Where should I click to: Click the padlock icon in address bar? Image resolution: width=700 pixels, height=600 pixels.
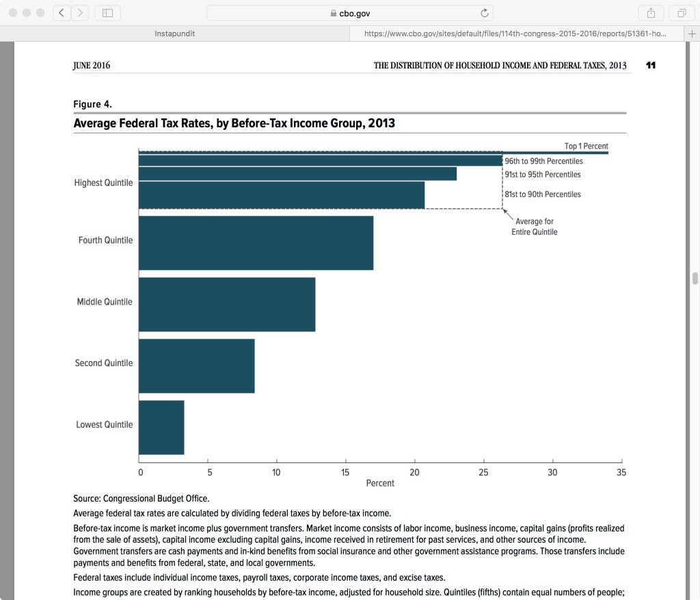(333, 12)
